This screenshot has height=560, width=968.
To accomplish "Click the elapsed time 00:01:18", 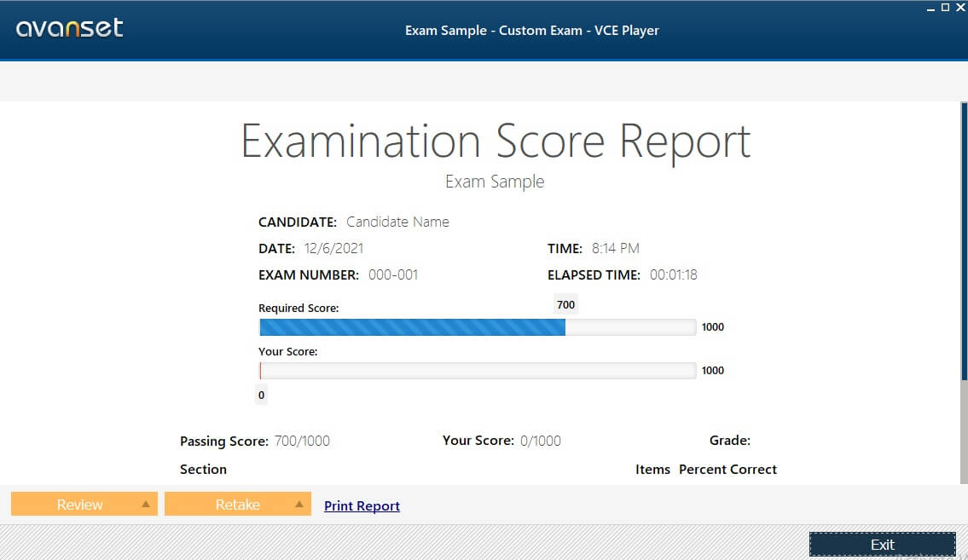I will 674,275.
